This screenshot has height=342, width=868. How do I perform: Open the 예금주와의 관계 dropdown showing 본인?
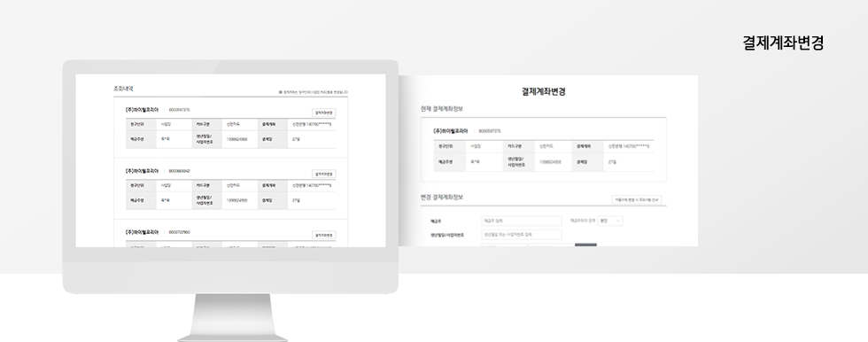click(x=610, y=221)
